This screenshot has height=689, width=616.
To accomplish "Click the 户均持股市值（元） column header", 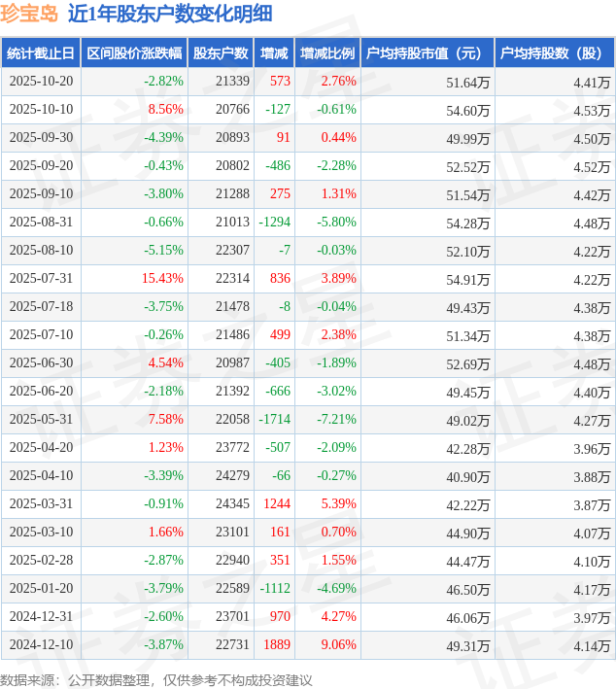I will point(428,53).
